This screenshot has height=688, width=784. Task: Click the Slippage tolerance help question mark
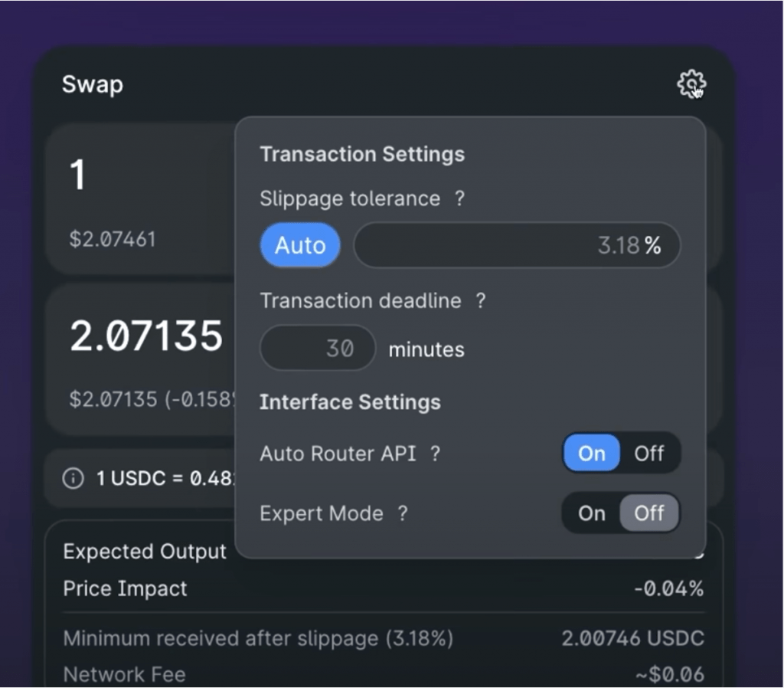pos(459,198)
